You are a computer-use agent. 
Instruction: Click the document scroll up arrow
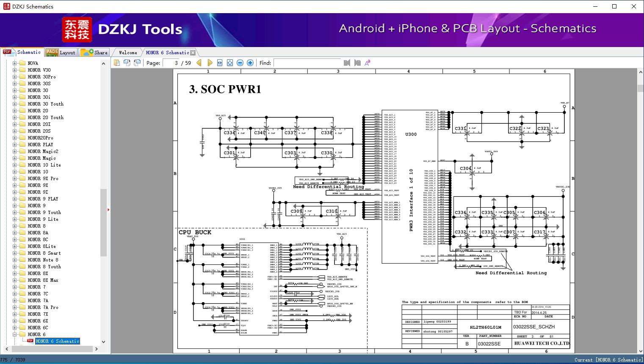click(x=640, y=73)
